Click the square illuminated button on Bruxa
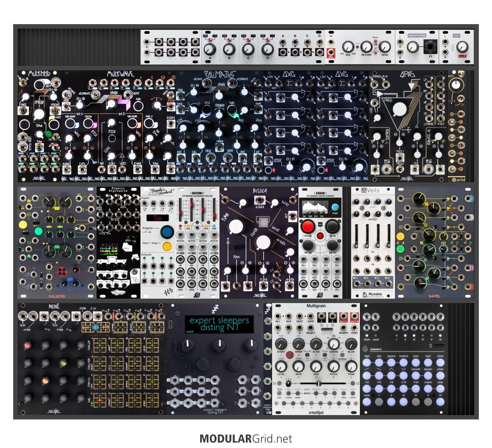 [x=263, y=222]
